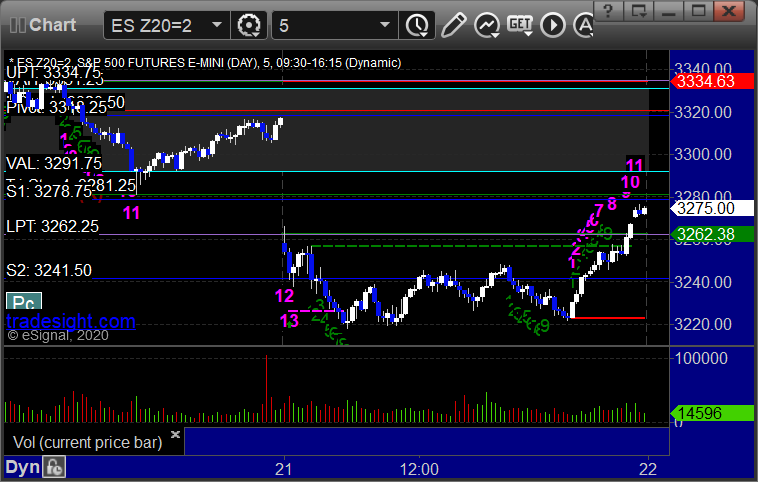
Task: Open the time template clock icon
Action: [417, 25]
